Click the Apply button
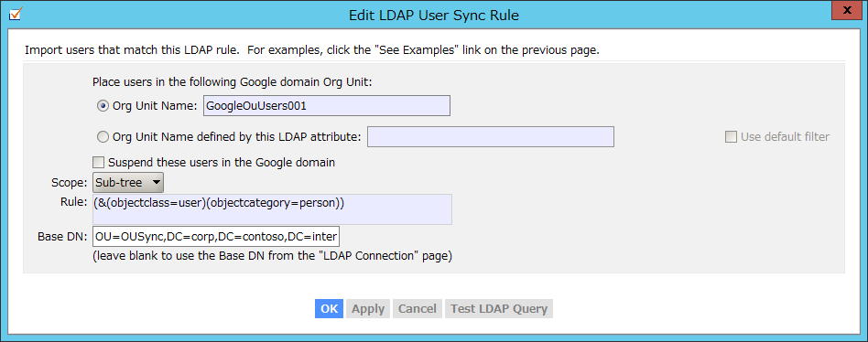 pyautogui.click(x=368, y=309)
